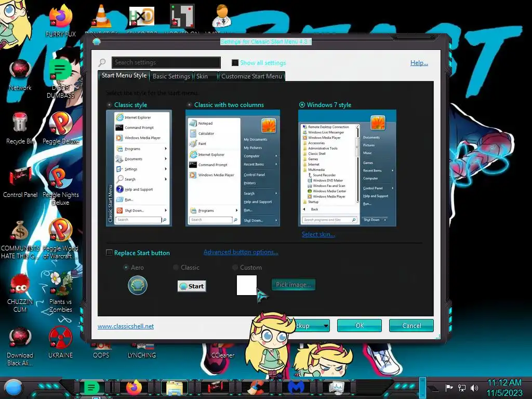This screenshot has width=532, height=399.
Task: Open the Customize Start Menu tab
Action: tap(251, 76)
